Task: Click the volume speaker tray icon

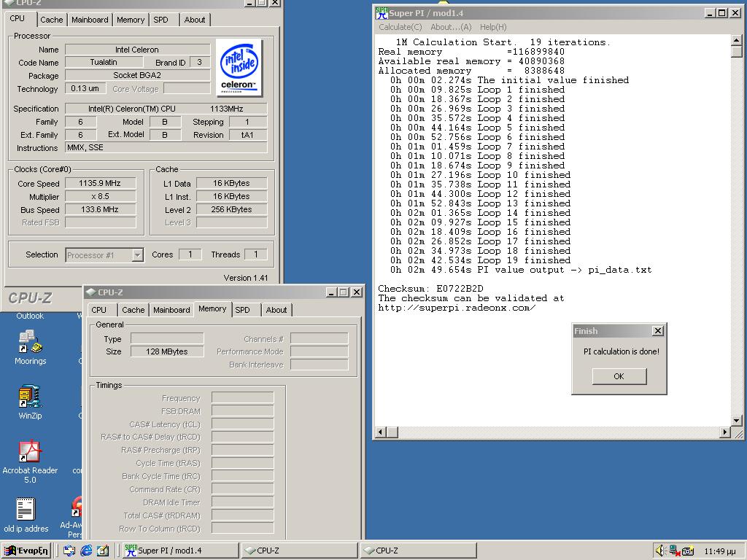Action: coord(660,551)
